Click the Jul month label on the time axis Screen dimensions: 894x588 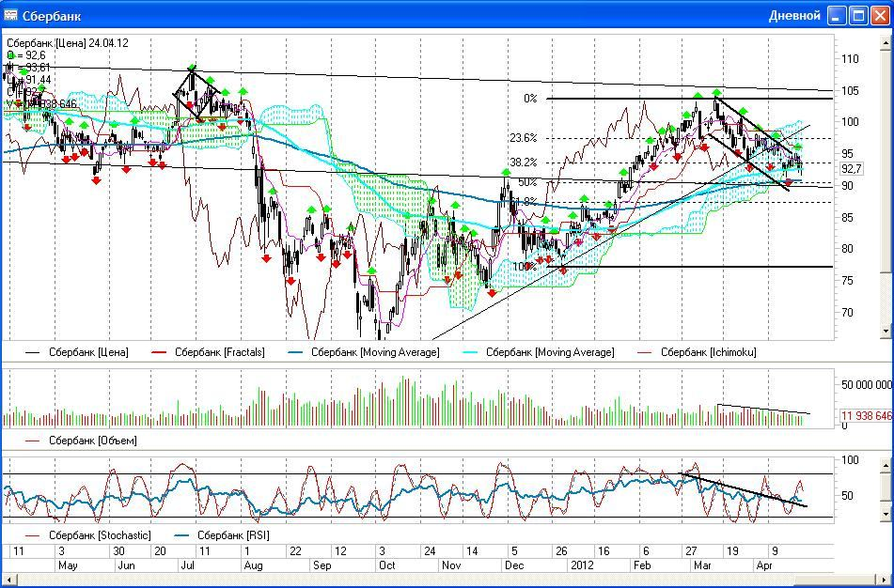(188, 565)
